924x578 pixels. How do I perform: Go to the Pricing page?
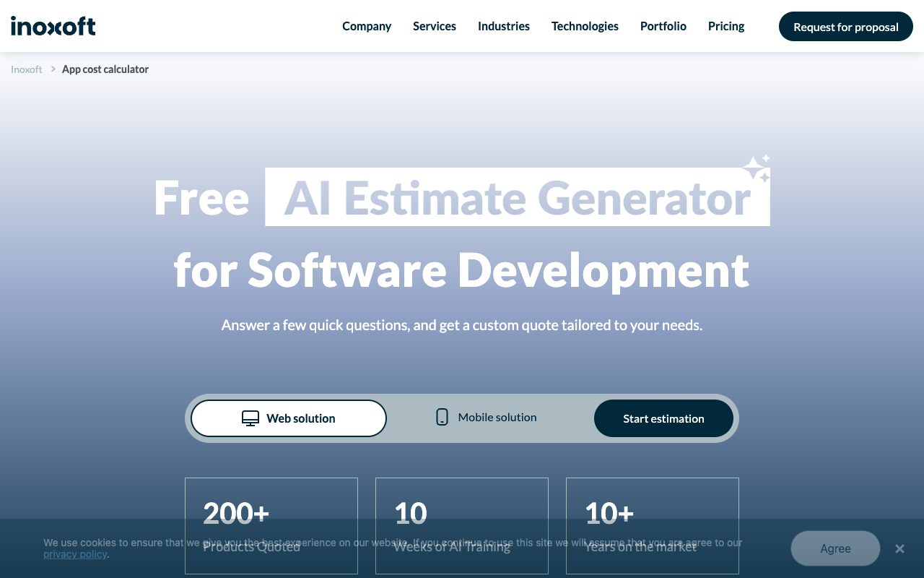click(x=726, y=26)
